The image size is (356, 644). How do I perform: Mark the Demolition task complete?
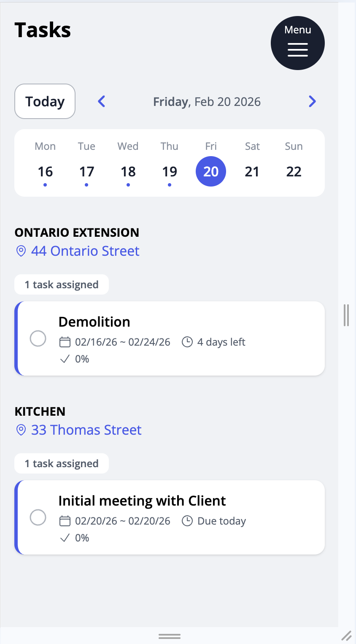tap(38, 338)
